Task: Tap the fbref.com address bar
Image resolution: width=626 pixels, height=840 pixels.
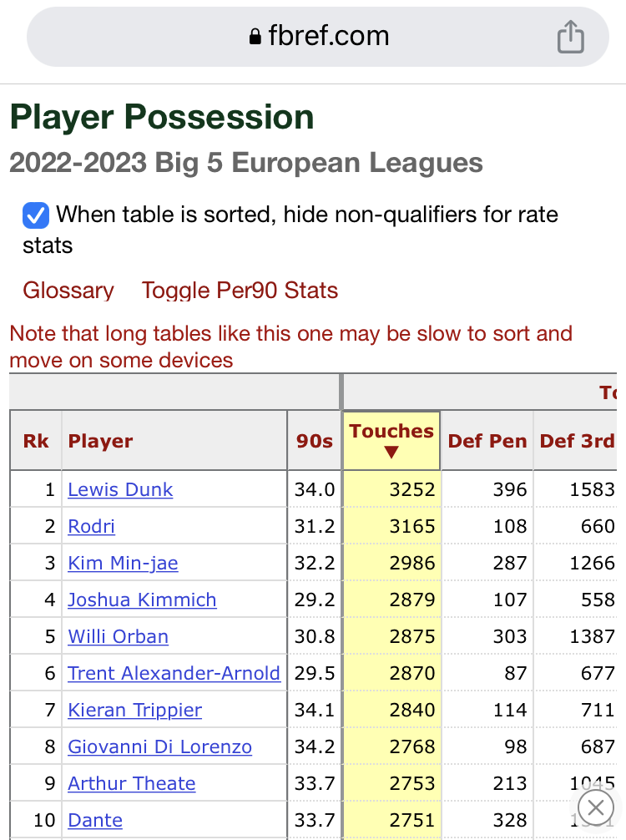Action: pyautogui.click(x=318, y=37)
